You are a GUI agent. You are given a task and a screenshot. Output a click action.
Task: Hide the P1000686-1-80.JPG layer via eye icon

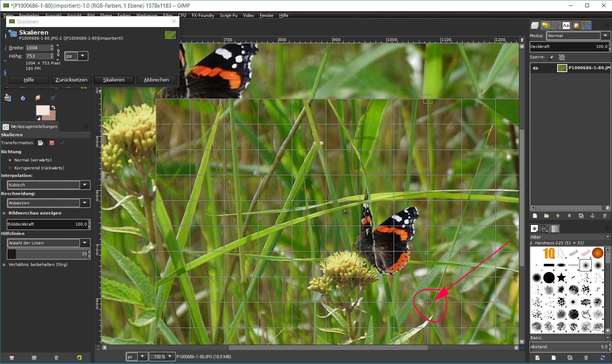pyautogui.click(x=535, y=68)
